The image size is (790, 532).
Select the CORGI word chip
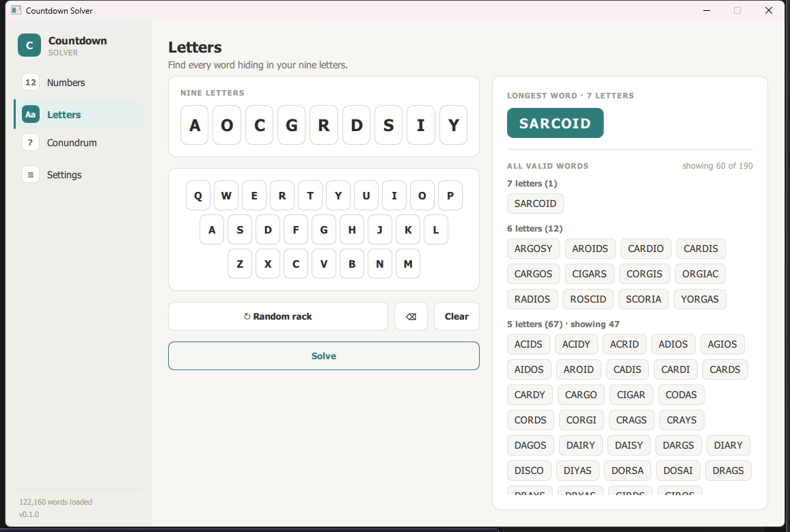click(581, 420)
